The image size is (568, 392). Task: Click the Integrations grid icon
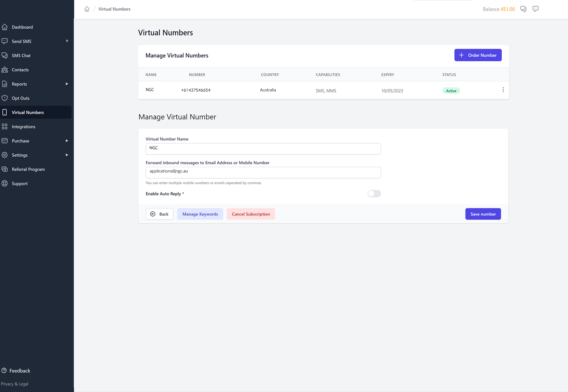pyautogui.click(x=5, y=127)
